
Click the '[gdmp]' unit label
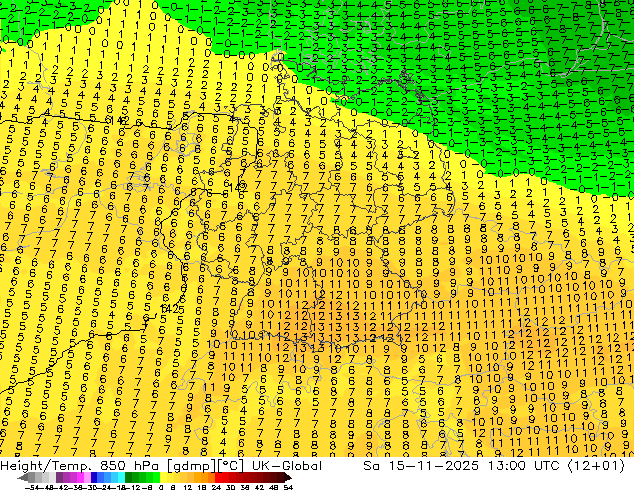[x=192, y=466]
